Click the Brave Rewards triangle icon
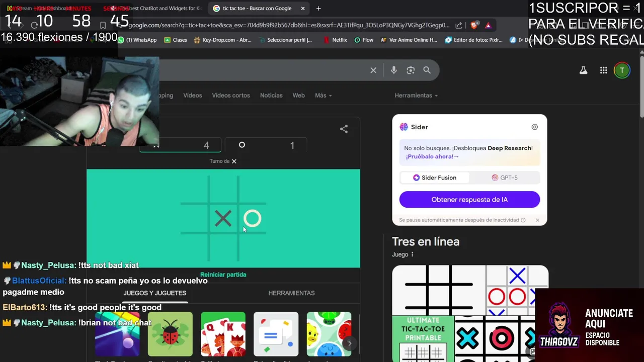The image size is (644, 362). [x=488, y=25]
